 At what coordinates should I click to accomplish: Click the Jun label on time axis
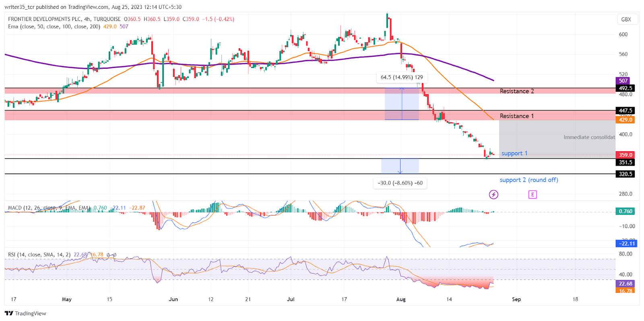click(173, 299)
